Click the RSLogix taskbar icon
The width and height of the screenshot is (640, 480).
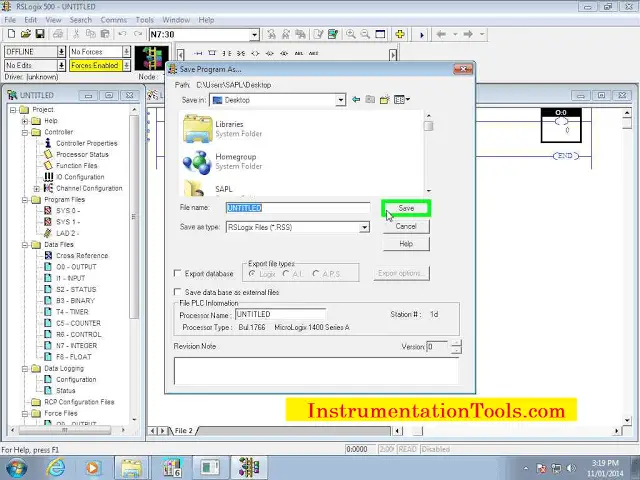pos(249,467)
